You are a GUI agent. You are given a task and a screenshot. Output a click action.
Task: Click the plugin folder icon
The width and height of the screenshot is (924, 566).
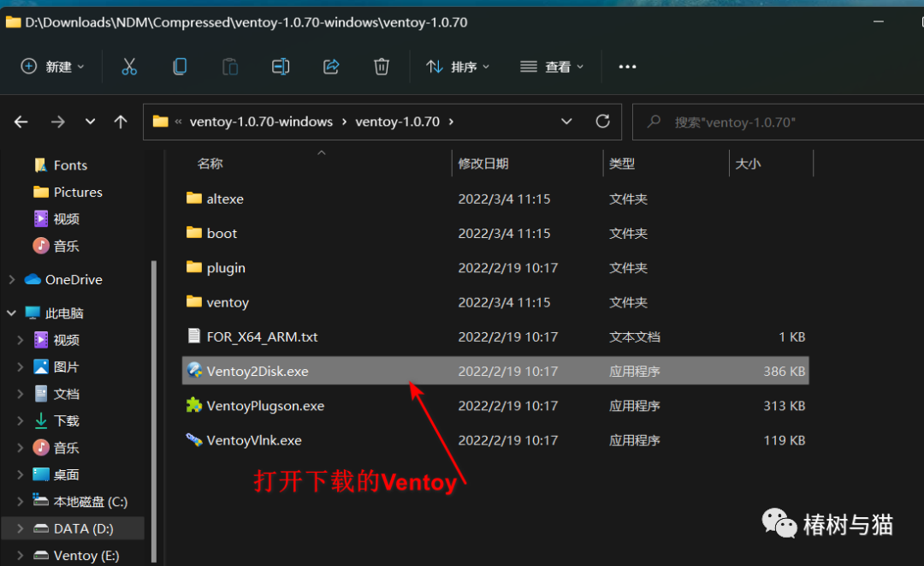pyautogui.click(x=194, y=267)
